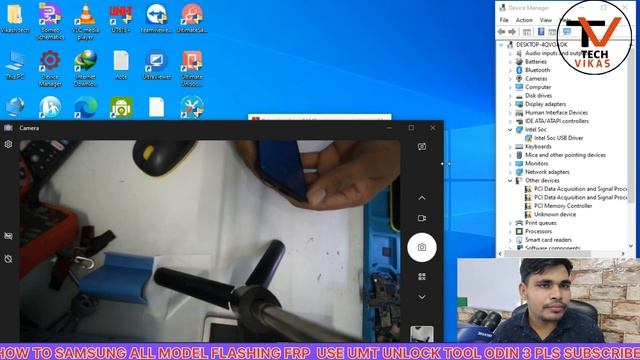This screenshot has height=360, width=640.
Task: Select Device Manager desktop shortcut
Action: 50,68
